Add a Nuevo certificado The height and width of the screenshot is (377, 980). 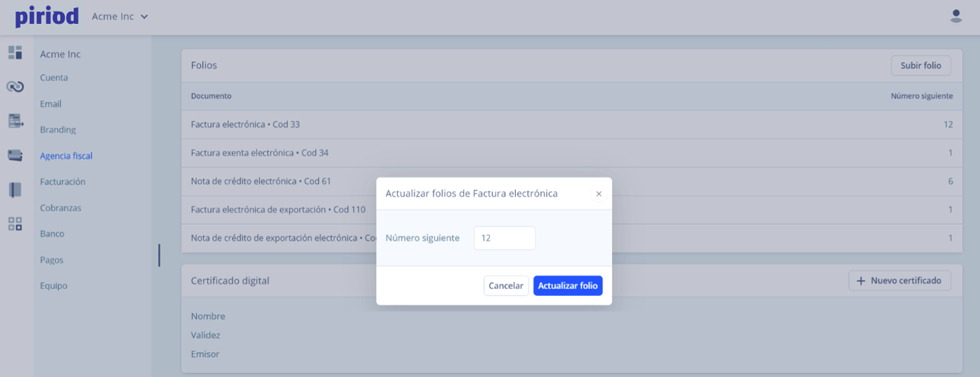(x=899, y=280)
